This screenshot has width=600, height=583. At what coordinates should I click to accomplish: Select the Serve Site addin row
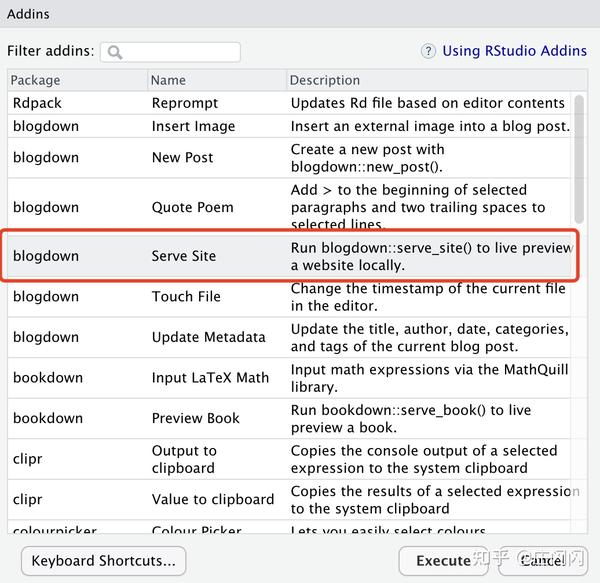[290, 256]
